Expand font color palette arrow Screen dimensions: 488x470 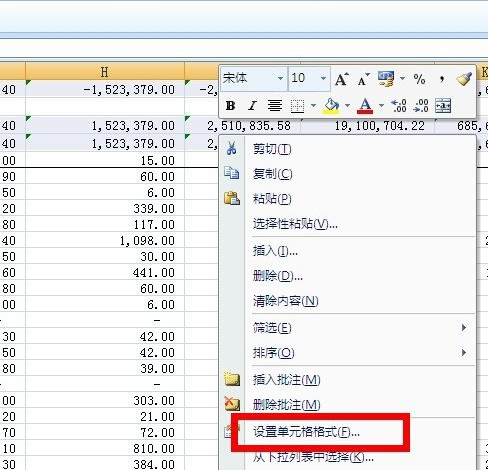pos(381,106)
